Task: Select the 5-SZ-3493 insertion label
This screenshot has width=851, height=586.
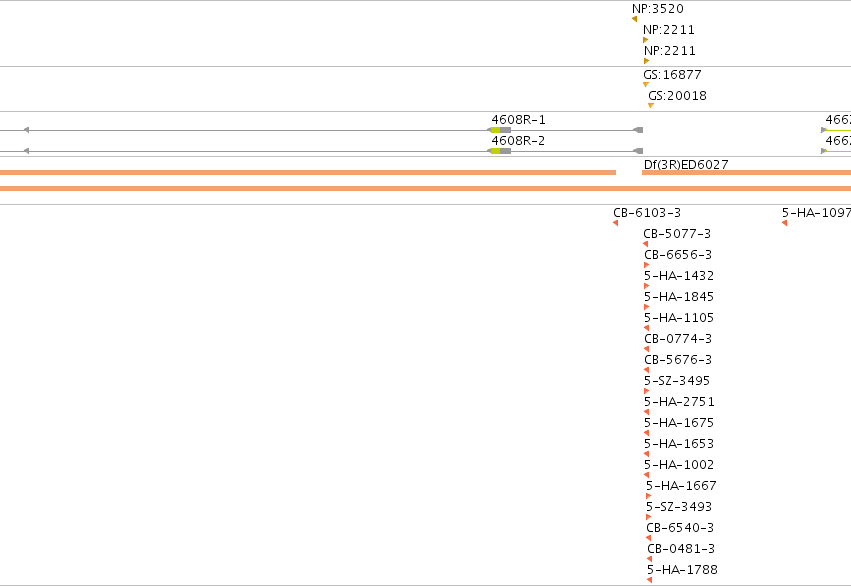Action: (679, 507)
